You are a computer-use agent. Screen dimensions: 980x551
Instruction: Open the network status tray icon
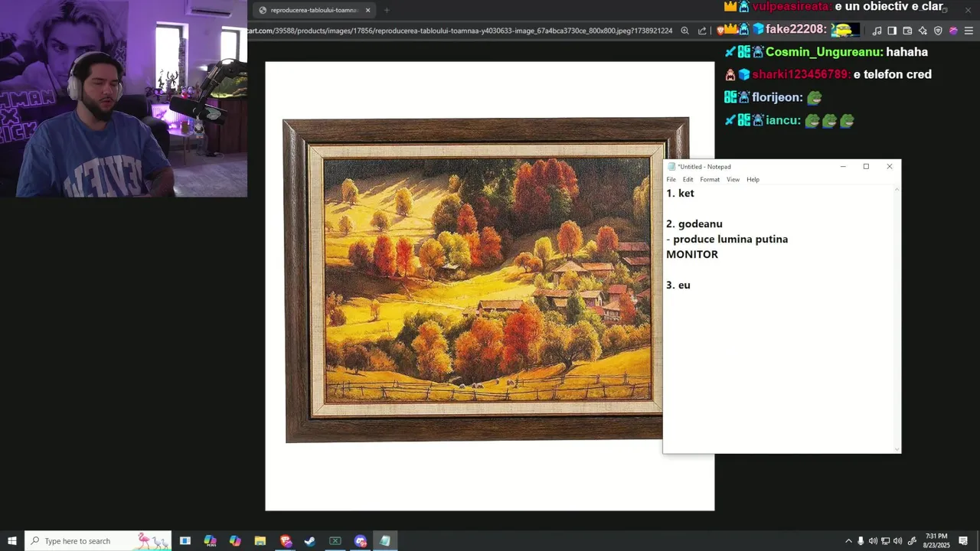pos(885,541)
